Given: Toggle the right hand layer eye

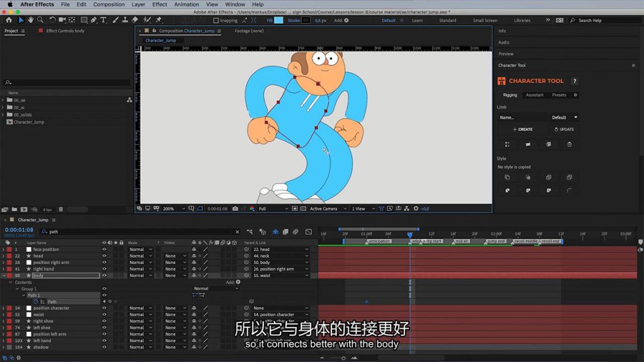Looking at the screenshot, I should click(104, 269).
